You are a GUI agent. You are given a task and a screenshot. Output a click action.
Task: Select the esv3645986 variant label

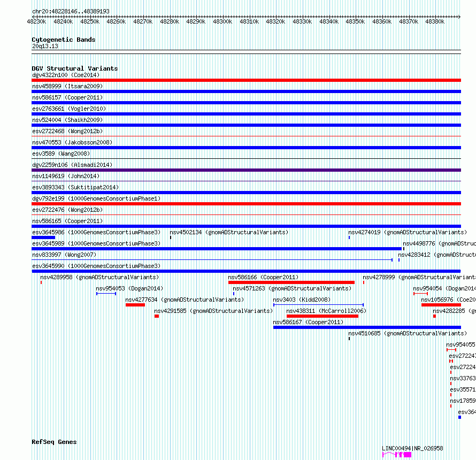[96, 232]
